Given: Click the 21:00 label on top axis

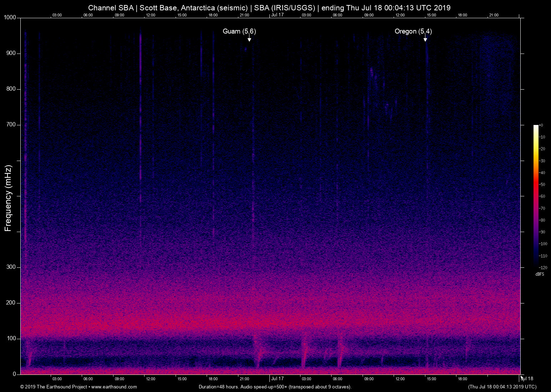Looking at the screenshot, I should click(244, 15).
